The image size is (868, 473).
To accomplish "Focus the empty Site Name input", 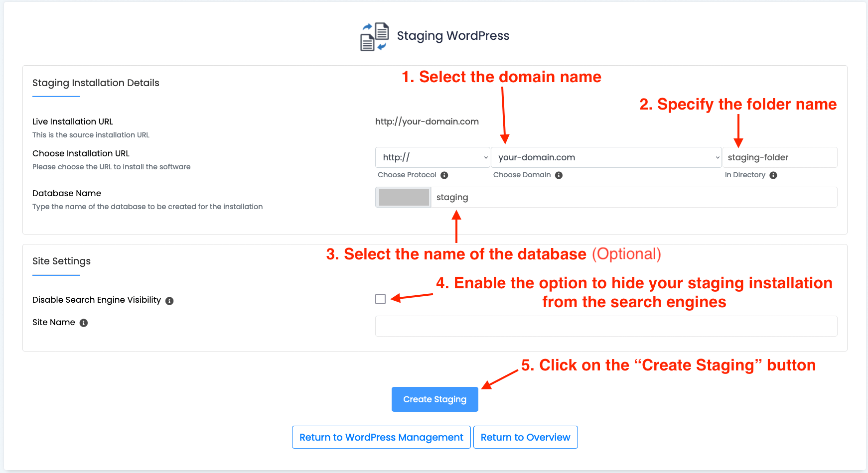I will (x=606, y=326).
